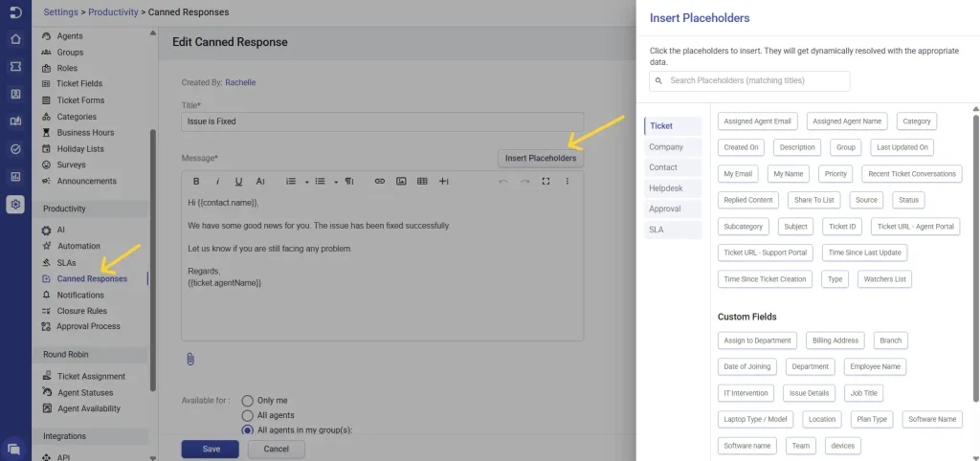Click the Search Placeholders field
Screen dimensions: 980x461
pyautogui.click(x=750, y=80)
